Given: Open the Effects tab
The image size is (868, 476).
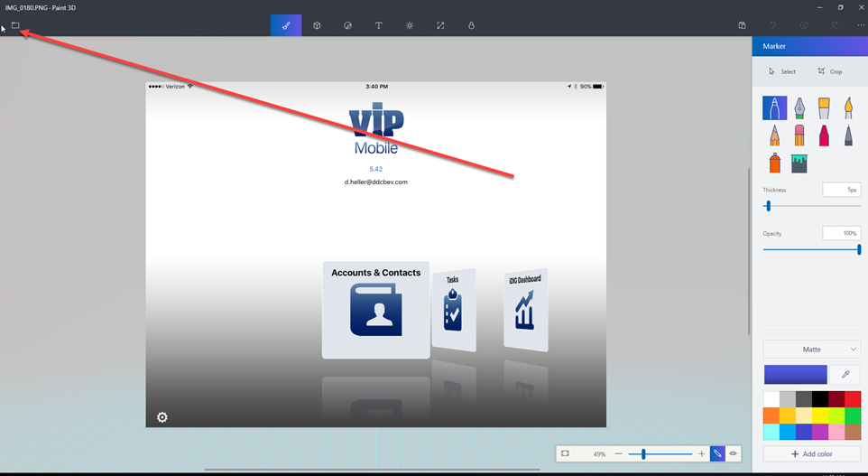Looking at the screenshot, I should click(410, 25).
